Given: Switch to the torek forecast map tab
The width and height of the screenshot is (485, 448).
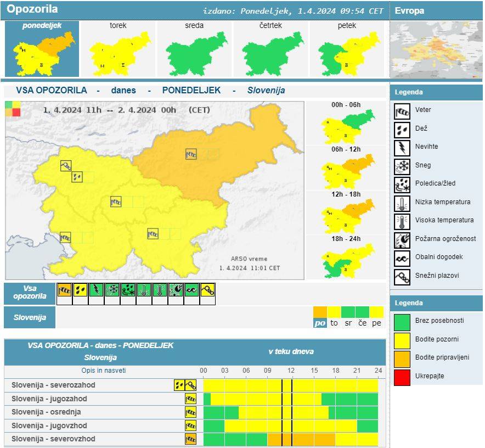Looking at the screenshot, I should 119,50.
